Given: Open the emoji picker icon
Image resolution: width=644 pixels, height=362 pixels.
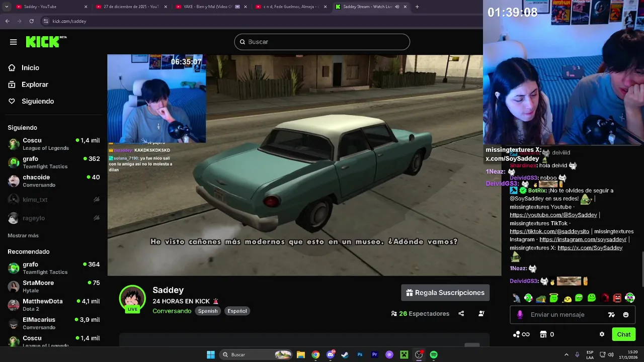Looking at the screenshot, I should 626,315.
